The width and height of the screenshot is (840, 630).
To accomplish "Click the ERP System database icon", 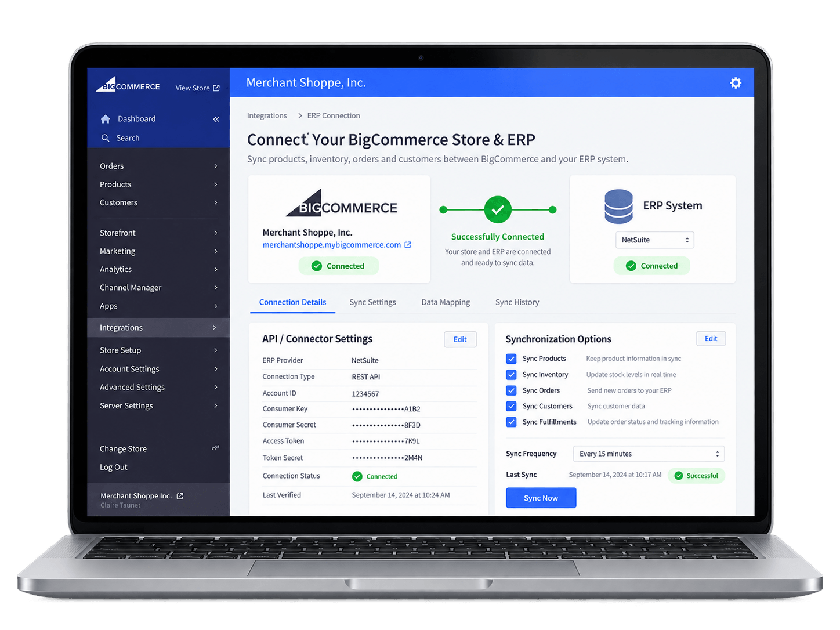I will point(619,207).
